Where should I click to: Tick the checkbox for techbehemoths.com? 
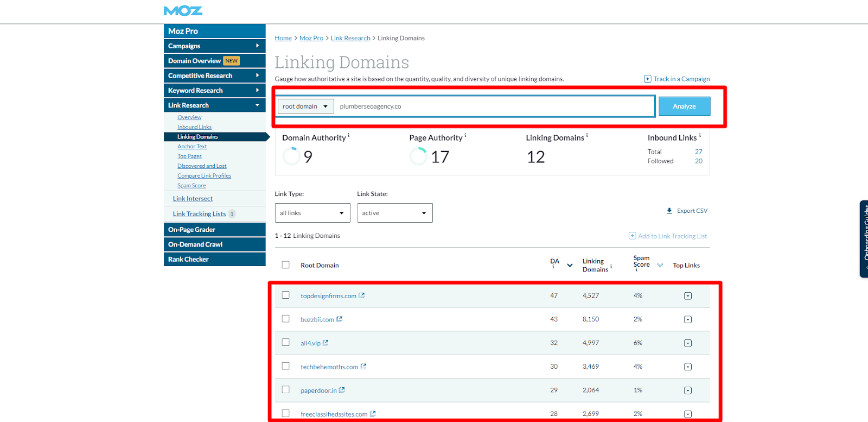click(286, 366)
